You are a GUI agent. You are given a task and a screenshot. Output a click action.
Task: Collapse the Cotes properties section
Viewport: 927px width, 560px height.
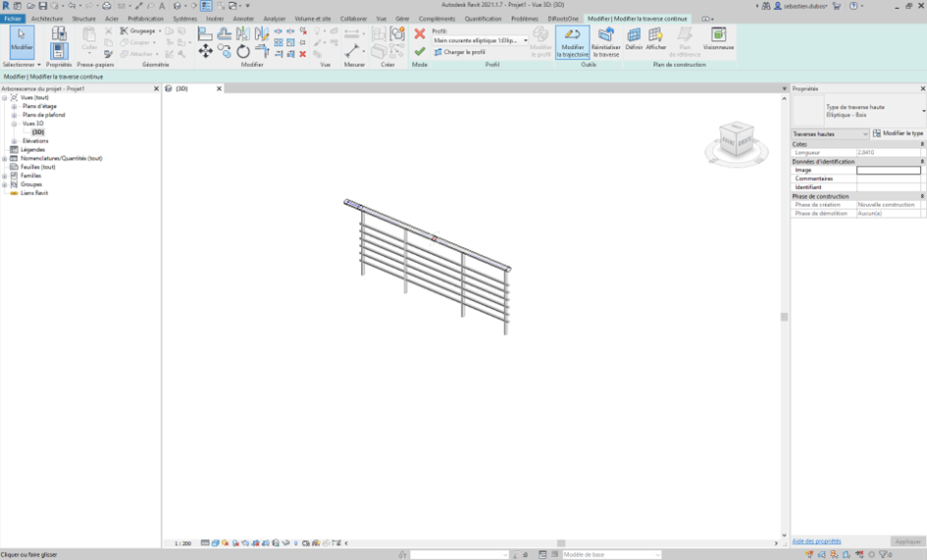coord(922,144)
